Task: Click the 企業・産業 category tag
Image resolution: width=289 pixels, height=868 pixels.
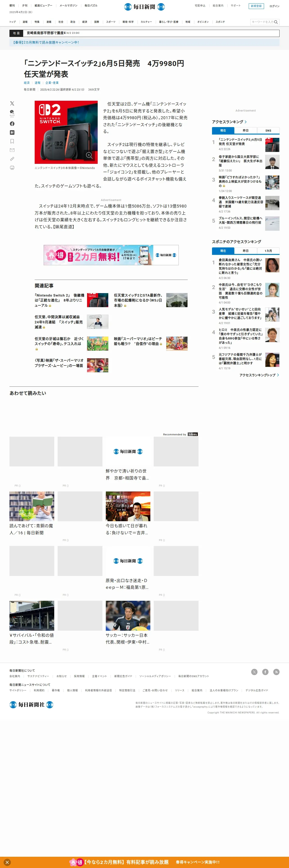Action: pos(52,83)
